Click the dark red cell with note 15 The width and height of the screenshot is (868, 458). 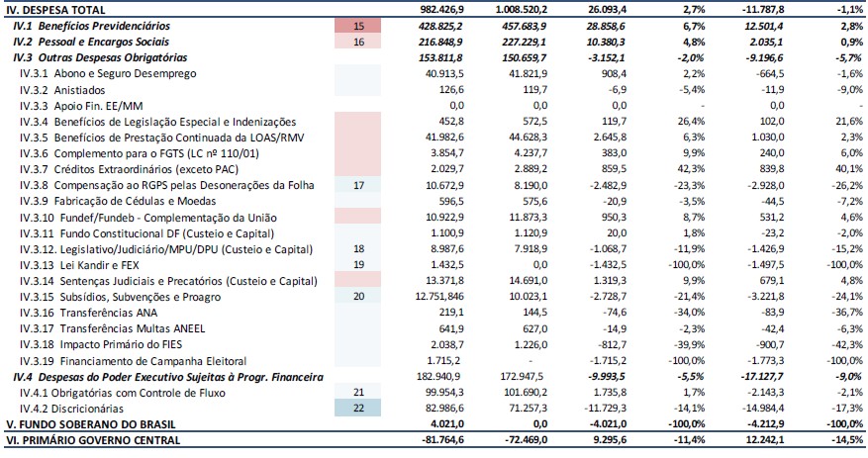358,25
